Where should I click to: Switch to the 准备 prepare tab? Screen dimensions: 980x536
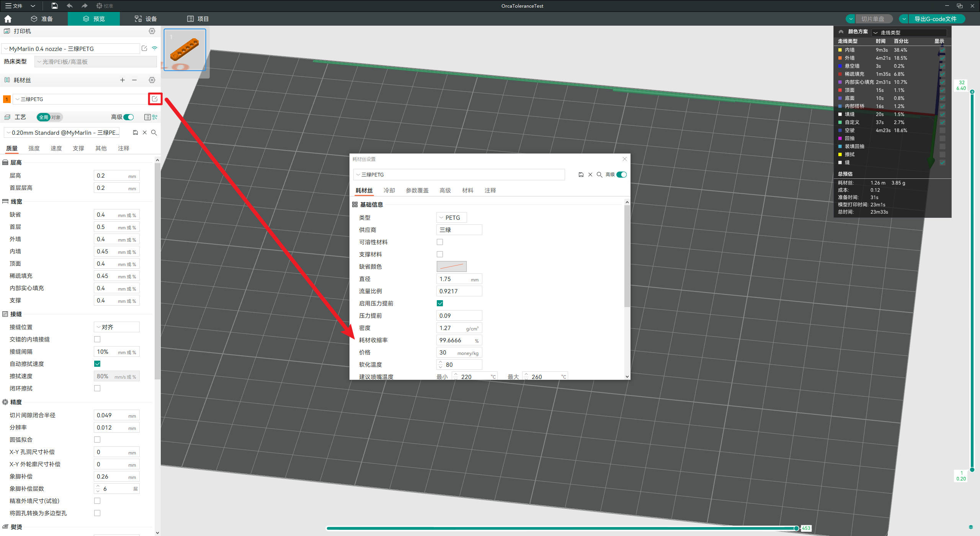[x=42, y=19]
